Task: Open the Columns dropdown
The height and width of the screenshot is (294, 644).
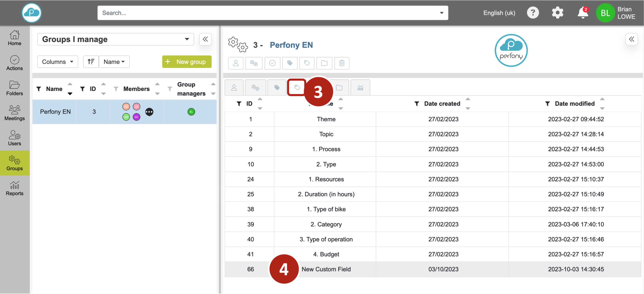Action: click(x=57, y=62)
